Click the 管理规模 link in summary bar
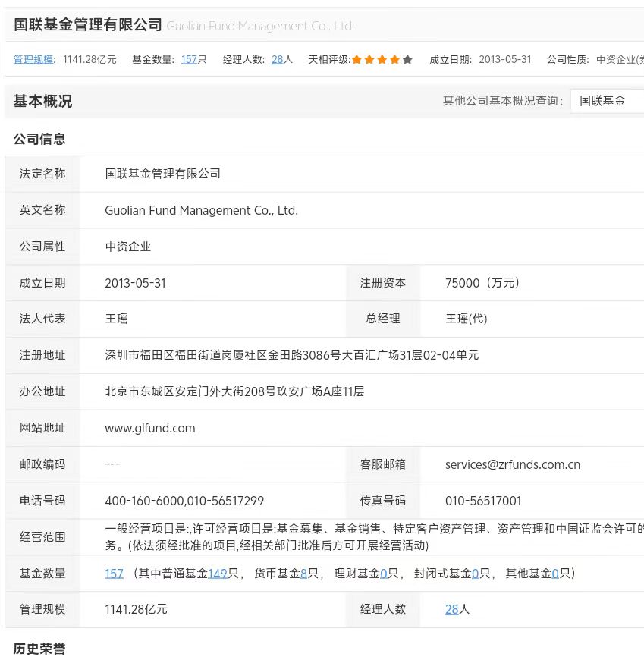 click(33, 59)
